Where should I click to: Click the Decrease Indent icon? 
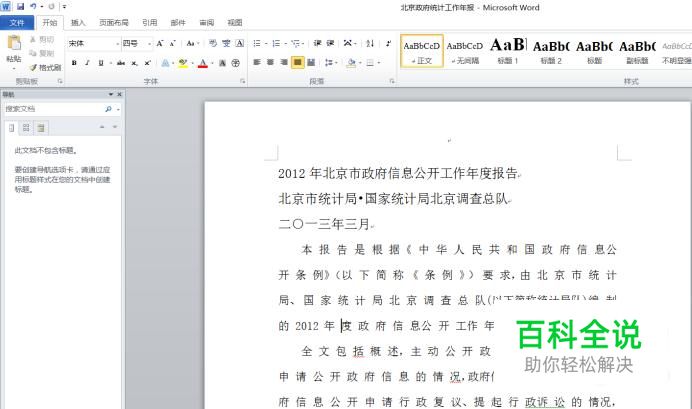[x=317, y=43]
